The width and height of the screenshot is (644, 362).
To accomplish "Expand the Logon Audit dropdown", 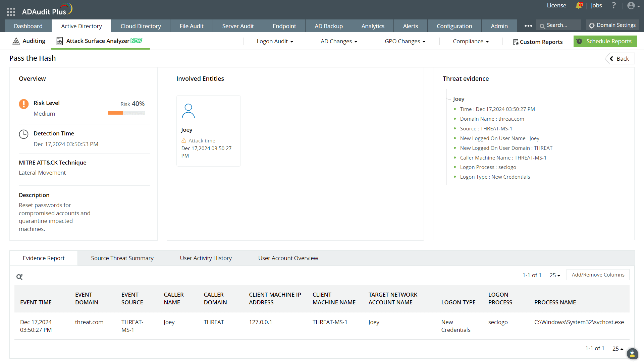I will click(275, 41).
